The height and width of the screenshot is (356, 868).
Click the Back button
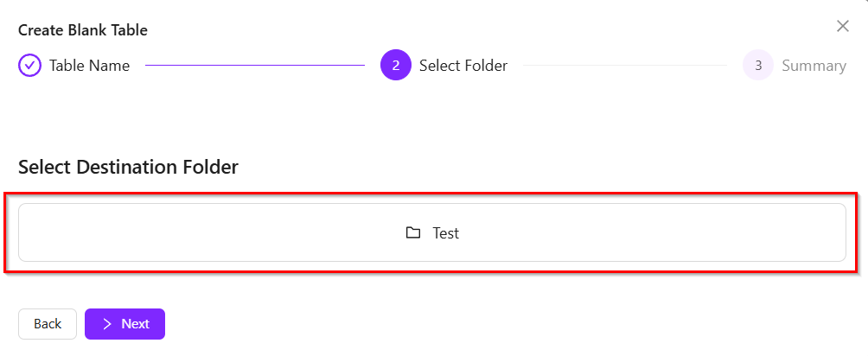(48, 324)
